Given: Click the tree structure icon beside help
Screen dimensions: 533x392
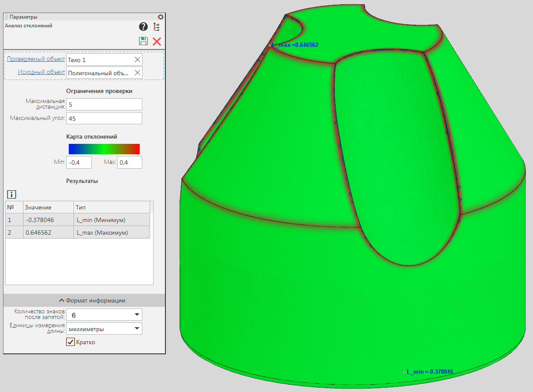Looking at the screenshot, I should click(157, 27).
